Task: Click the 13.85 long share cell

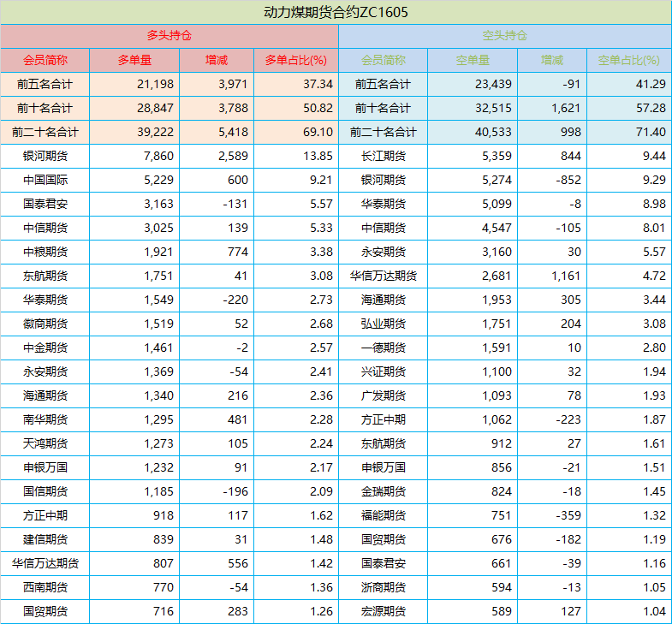Action: 296,156
